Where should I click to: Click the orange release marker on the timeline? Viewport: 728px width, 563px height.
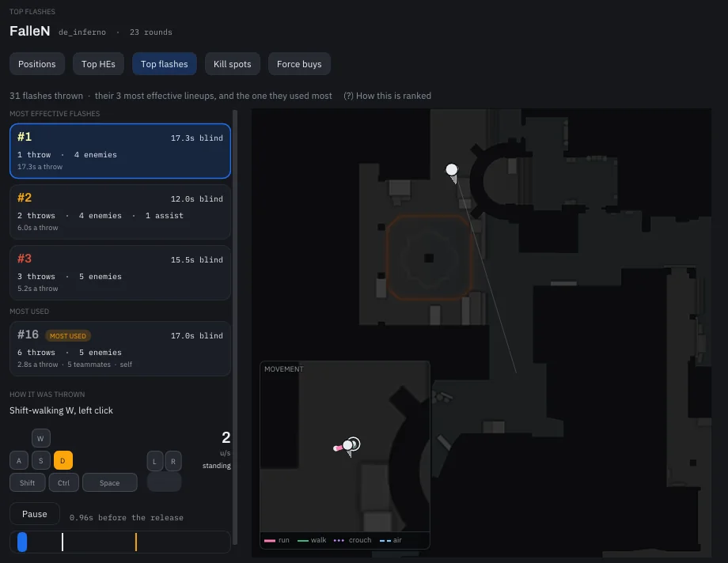click(136, 542)
